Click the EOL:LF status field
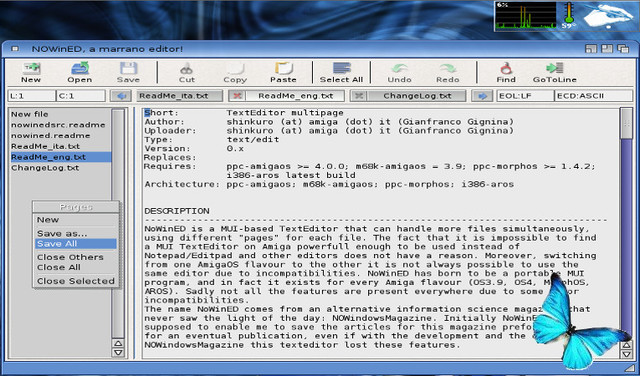The image size is (640, 376). 525,96
